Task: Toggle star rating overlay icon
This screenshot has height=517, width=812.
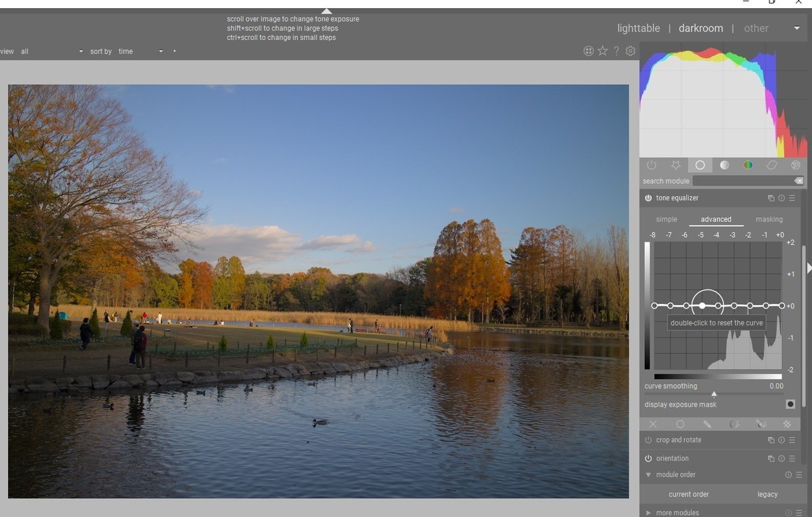Action: point(602,51)
